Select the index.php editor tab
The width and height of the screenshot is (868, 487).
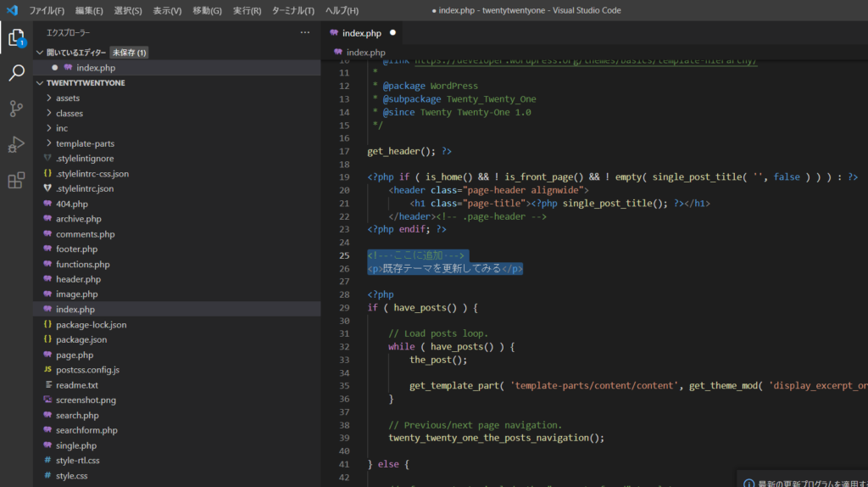point(361,33)
